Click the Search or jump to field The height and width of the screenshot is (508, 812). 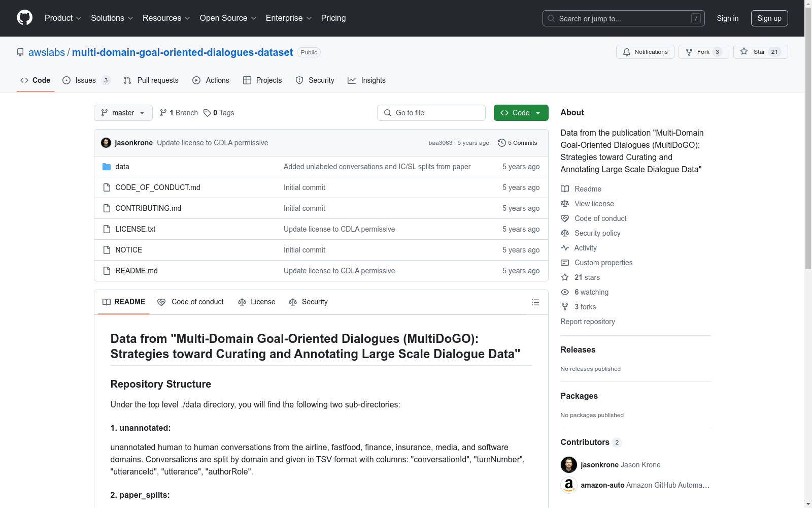pos(624,18)
